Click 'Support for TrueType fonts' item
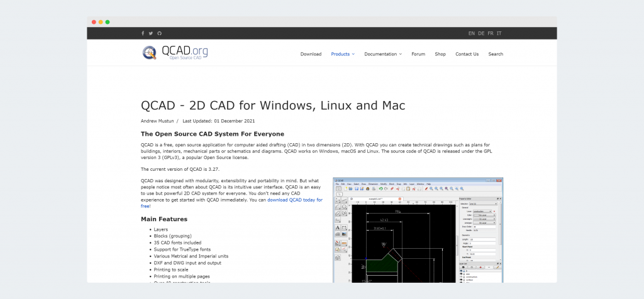 click(182, 249)
